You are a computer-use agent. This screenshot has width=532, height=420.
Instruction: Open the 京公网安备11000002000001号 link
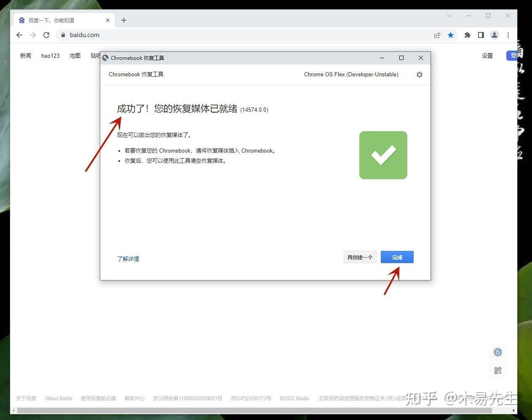click(187, 398)
